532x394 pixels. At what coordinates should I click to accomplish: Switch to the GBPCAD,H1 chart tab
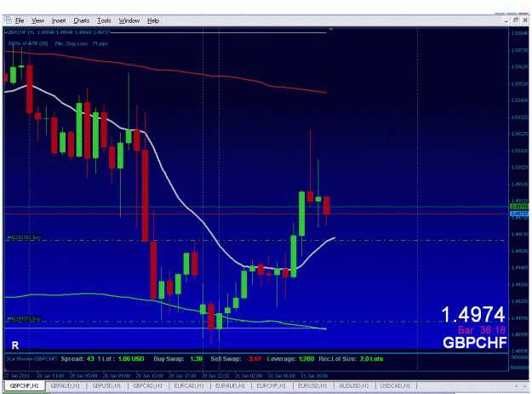pos(147,385)
